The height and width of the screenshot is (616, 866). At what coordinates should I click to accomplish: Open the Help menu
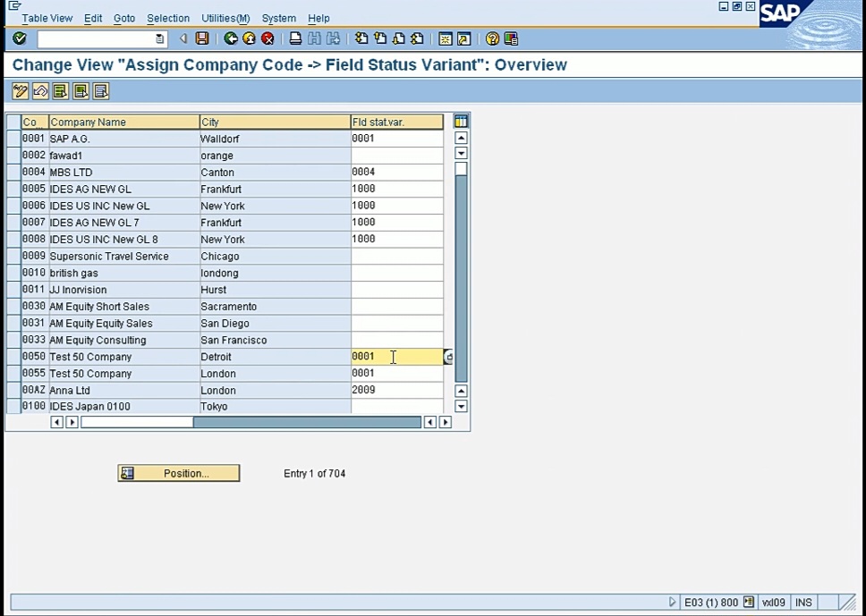pos(318,18)
